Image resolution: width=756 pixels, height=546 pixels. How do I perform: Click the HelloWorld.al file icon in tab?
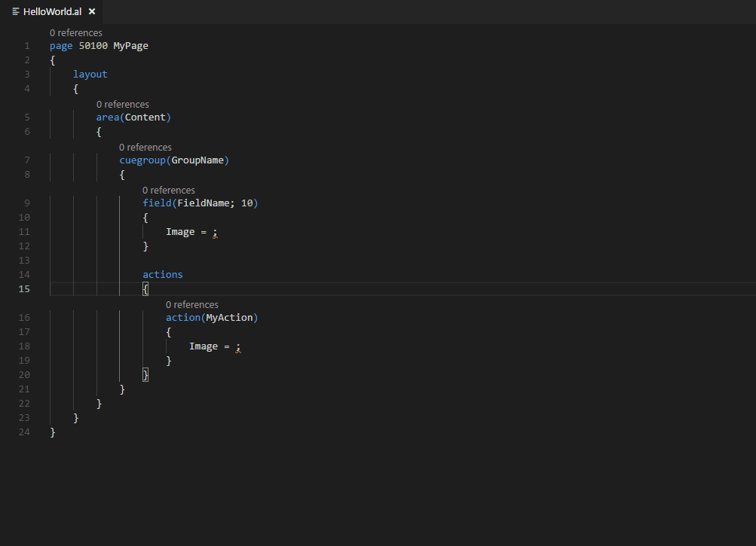[x=16, y=12]
